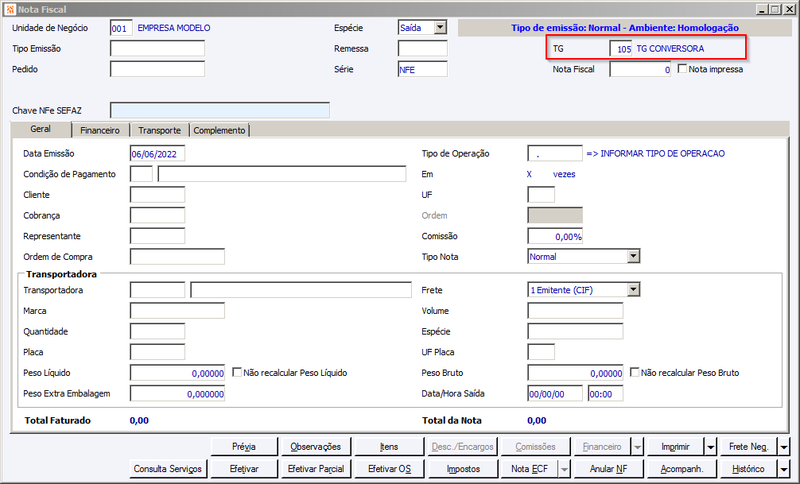Click the Marca input field

(177, 311)
